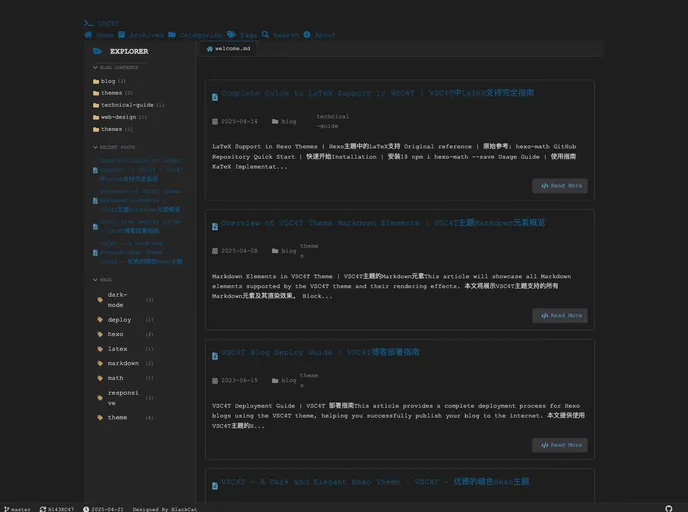Click the tag icon beside hexo
The height and width of the screenshot is (512, 688).
pyautogui.click(x=100, y=334)
